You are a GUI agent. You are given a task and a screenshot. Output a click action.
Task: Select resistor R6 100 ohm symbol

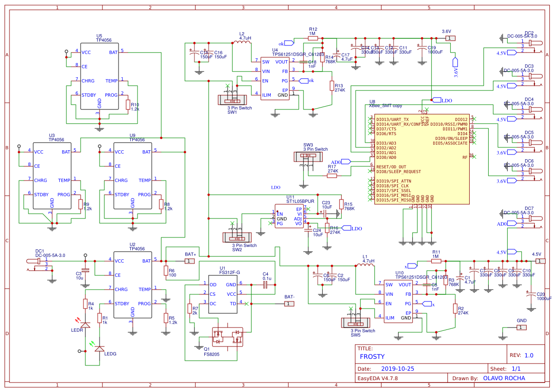(x=166, y=271)
